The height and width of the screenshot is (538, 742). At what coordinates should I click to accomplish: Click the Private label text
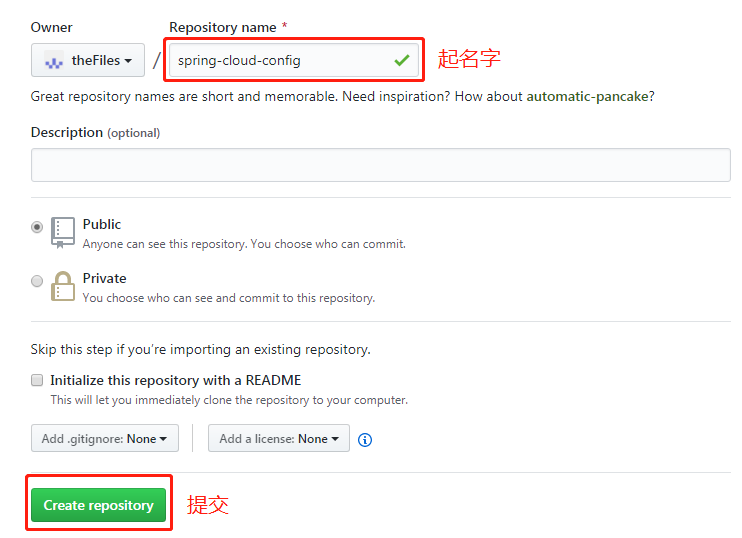[x=105, y=278]
